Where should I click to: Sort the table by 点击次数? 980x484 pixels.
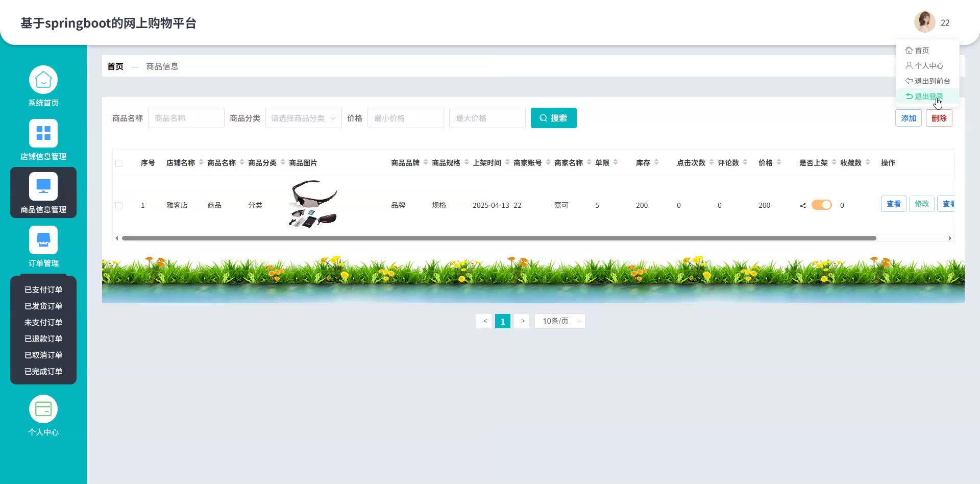712,162
